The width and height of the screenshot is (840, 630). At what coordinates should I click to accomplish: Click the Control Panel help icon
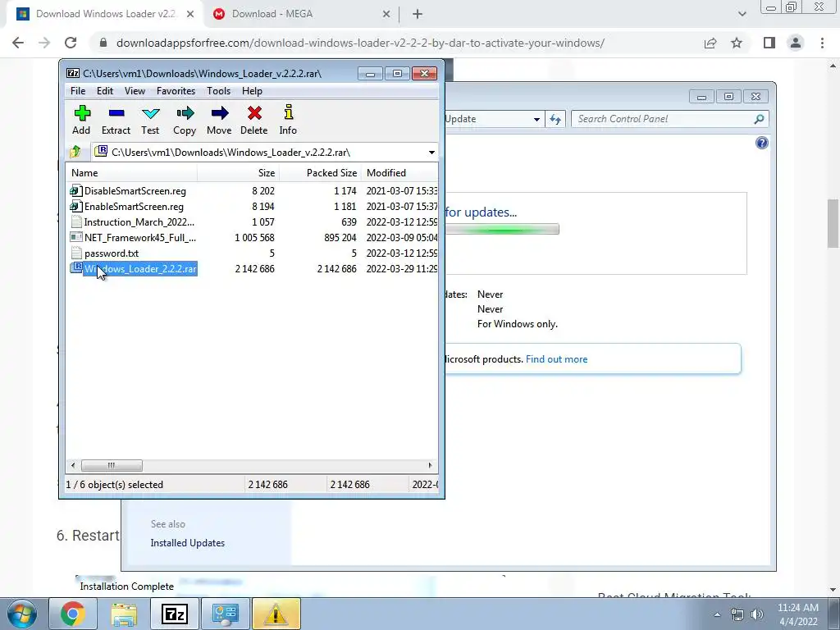pos(762,143)
